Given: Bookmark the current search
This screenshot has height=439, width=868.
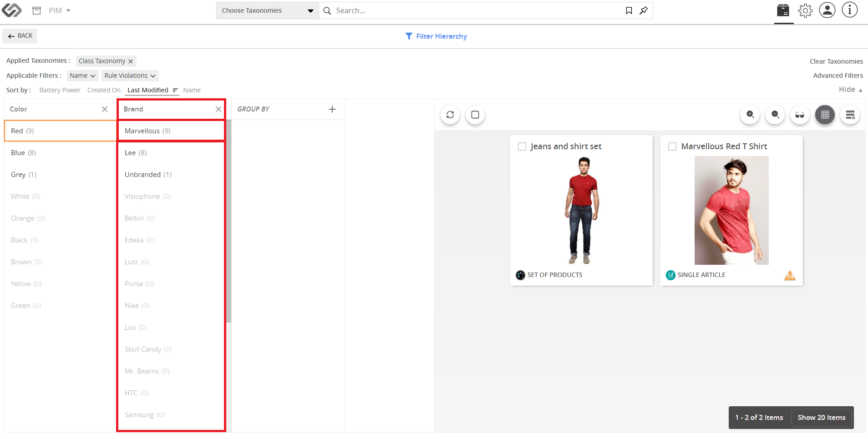Looking at the screenshot, I should pos(629,10).
